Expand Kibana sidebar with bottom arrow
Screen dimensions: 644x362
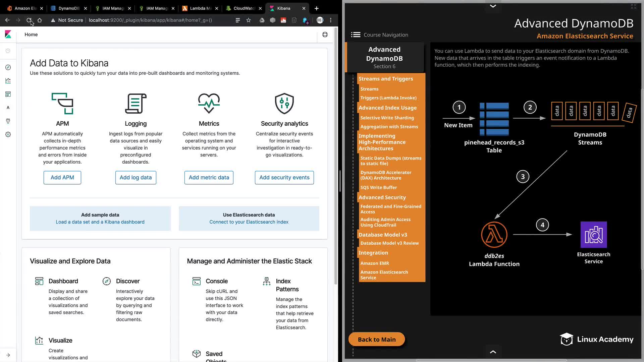(x=8, y=355)
